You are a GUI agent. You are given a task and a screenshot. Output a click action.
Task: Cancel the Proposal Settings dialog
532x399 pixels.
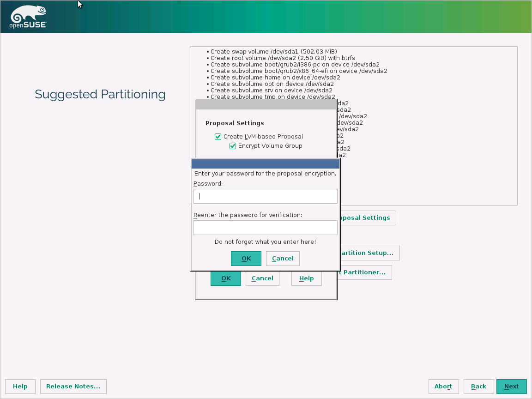pyautogui.click(x=262, y=278)
